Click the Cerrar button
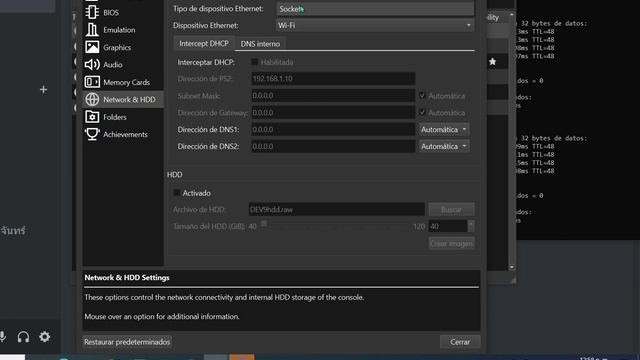The width and height of the screenshot is (640, 360). pos(460,342)
